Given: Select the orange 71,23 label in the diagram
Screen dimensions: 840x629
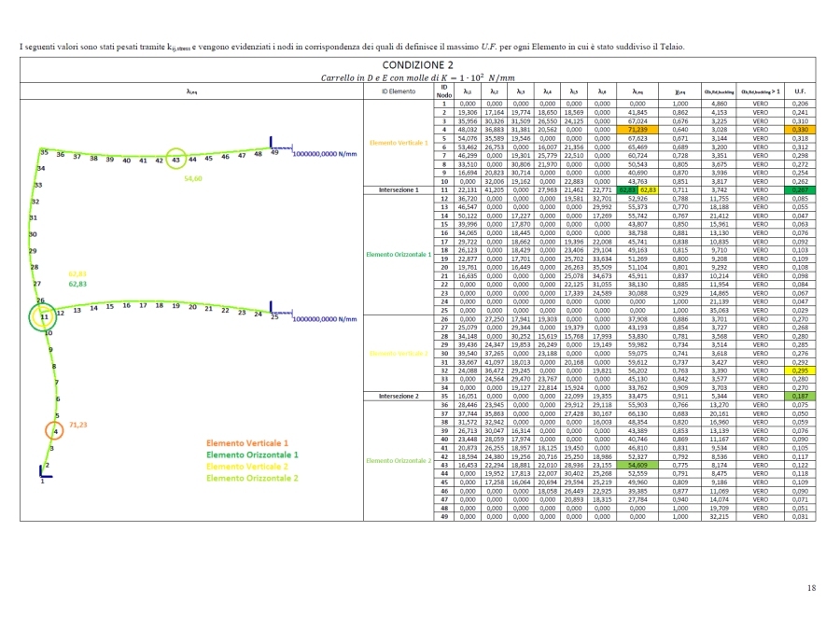Looking at the screenshot, I should pyautogui.click(x=77, y=423).
